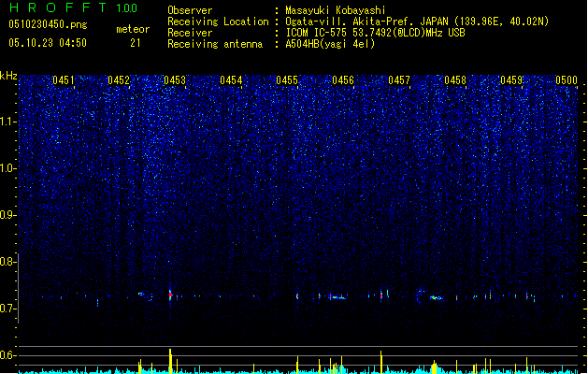Image resolution: width=588 pixels, height=374 pixels.
Task: Click the meteor count value 21
Action: [136, 43]
